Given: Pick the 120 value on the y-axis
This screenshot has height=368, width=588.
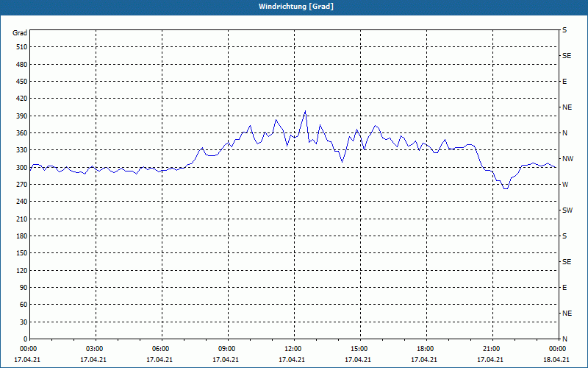Looking at the screenshot, I should pyautogui.click(x=22, y=270).
